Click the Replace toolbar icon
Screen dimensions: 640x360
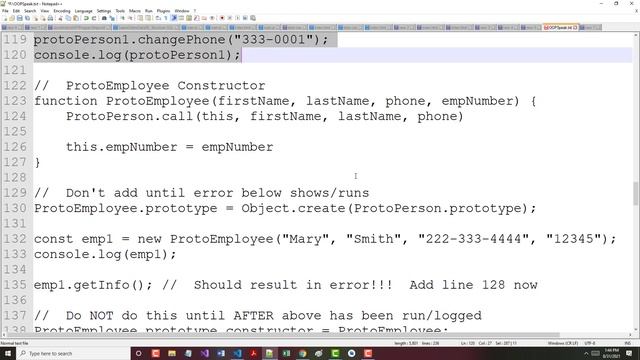(112, 18)
